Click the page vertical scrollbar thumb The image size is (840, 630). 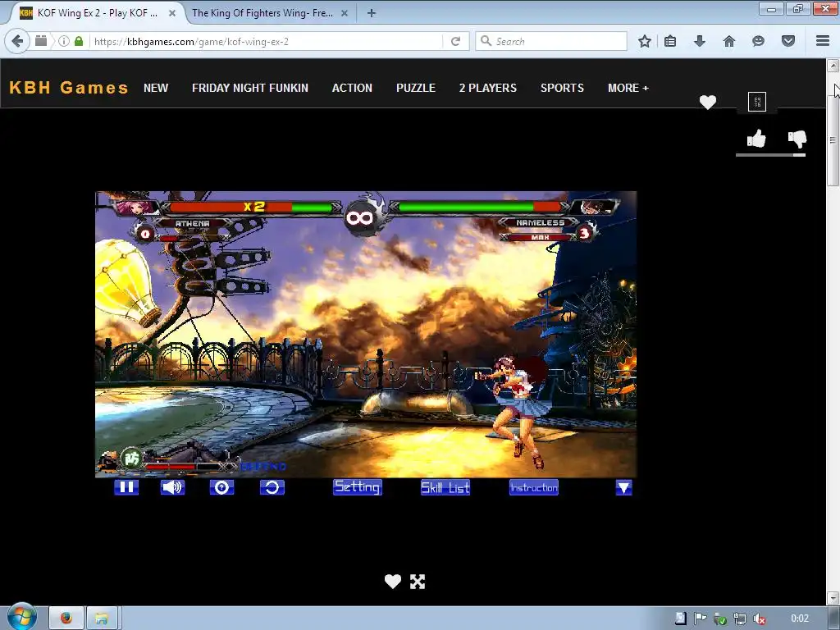[x=833, y=139]
